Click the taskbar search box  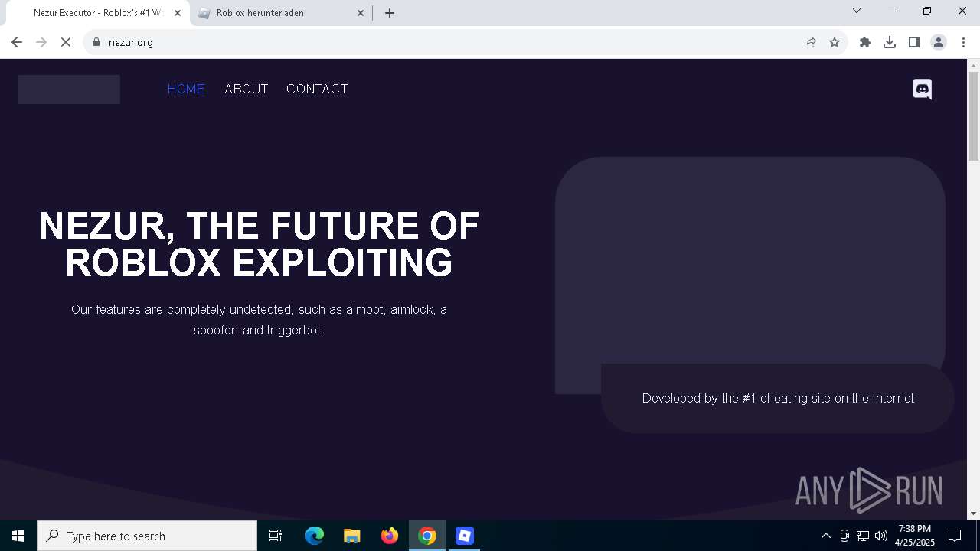(x=147, y=536)
